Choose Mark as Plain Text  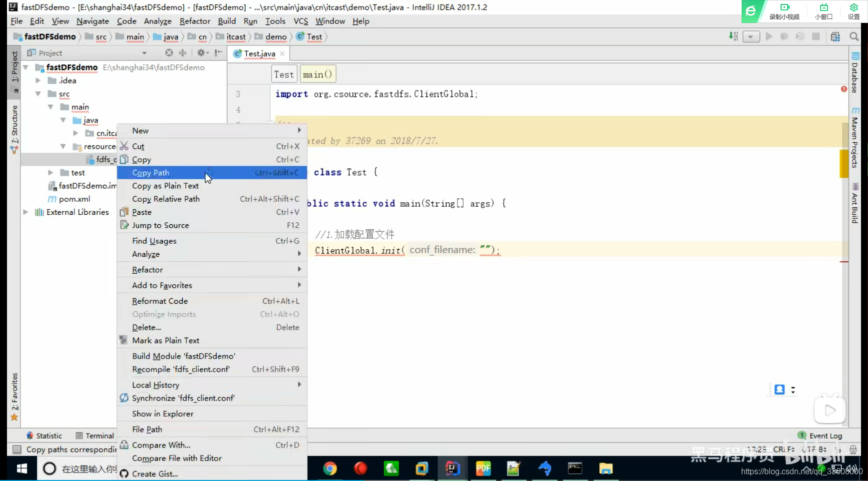coord(212,341)
